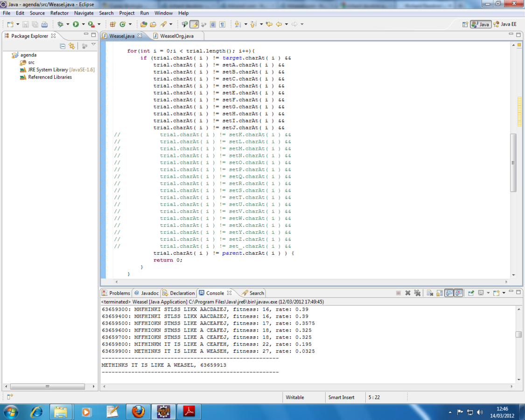
Task: Clear the console with Clear Console icon
Action: [430, 293]
